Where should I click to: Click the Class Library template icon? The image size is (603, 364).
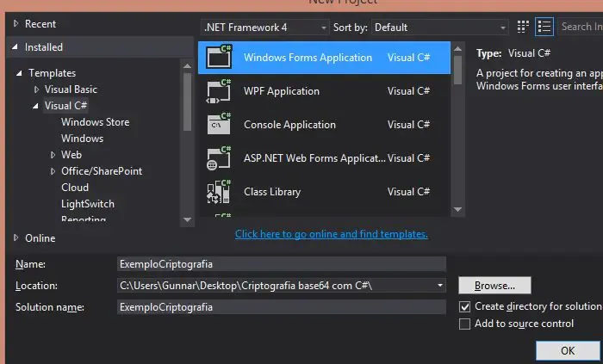coord(219,191)
